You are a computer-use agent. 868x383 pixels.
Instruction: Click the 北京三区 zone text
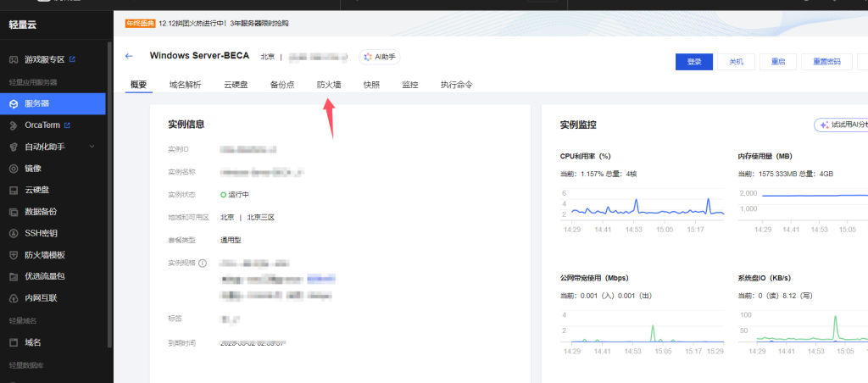[261, 217]
